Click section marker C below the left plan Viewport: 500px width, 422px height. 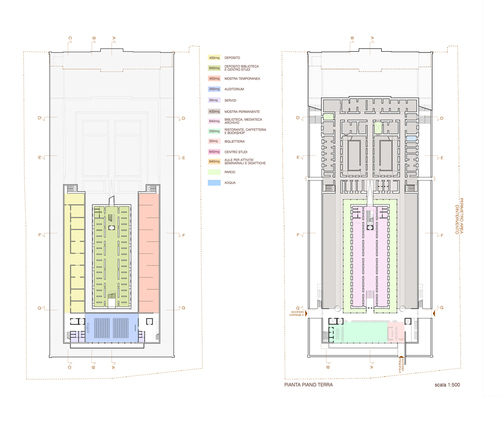69,367
